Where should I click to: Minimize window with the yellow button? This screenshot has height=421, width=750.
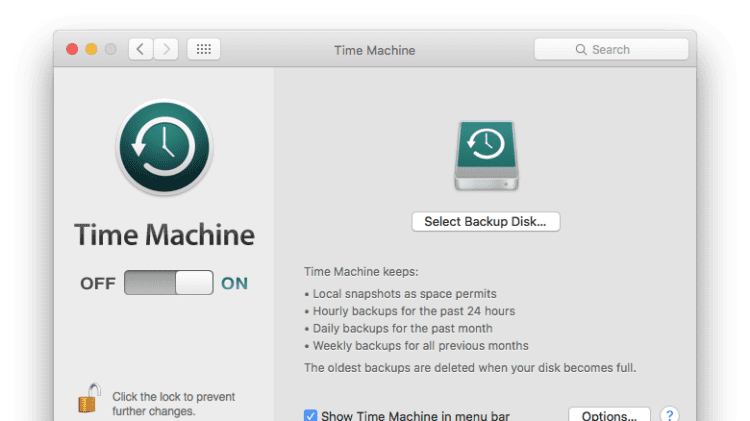tap(91, 49)
